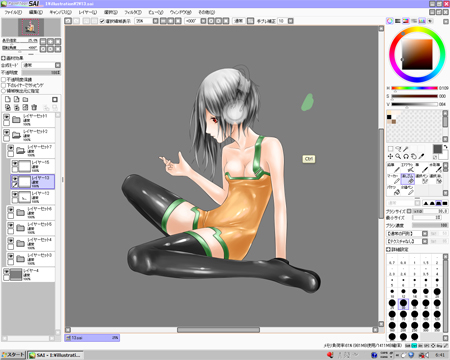Open the zoom percentage dropdown
The width and height of the screenshot is (450, 360).
pyautogui.click(x=156, y=21)
